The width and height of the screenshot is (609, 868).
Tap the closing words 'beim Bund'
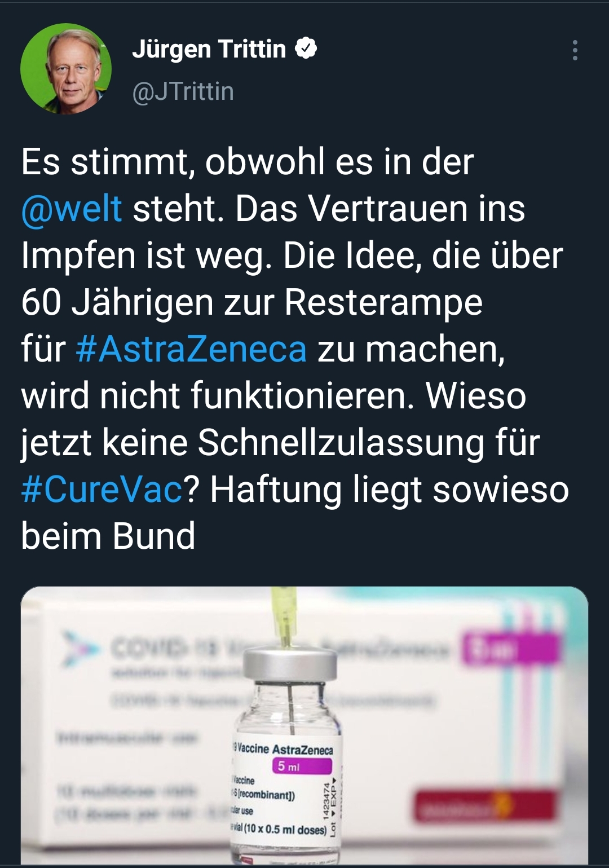click(x=108, y=536)
